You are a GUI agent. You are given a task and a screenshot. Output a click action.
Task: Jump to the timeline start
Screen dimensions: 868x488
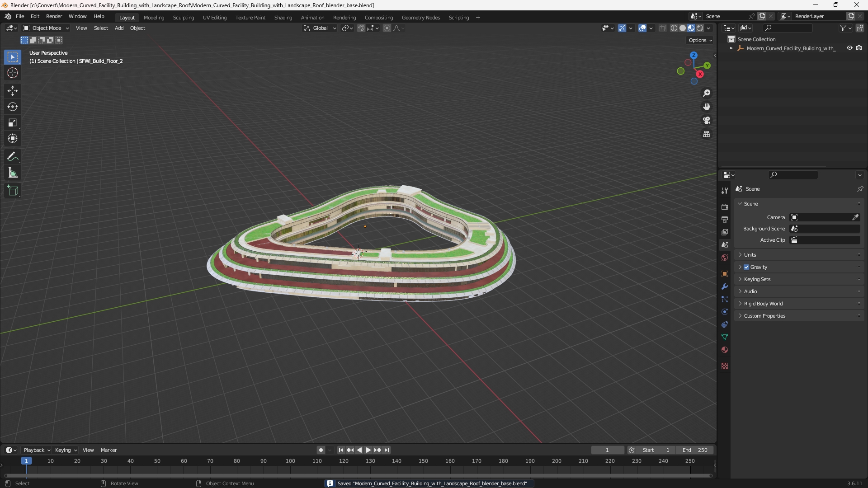(341, 450)
